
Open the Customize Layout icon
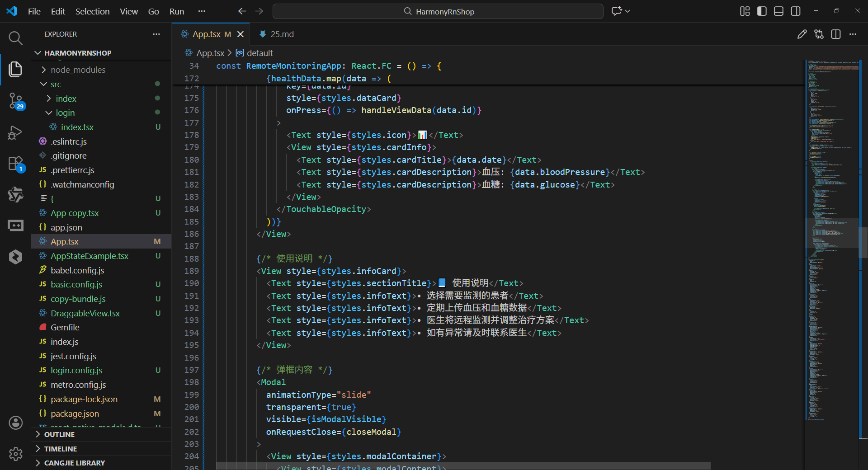[x=745, y=11]
